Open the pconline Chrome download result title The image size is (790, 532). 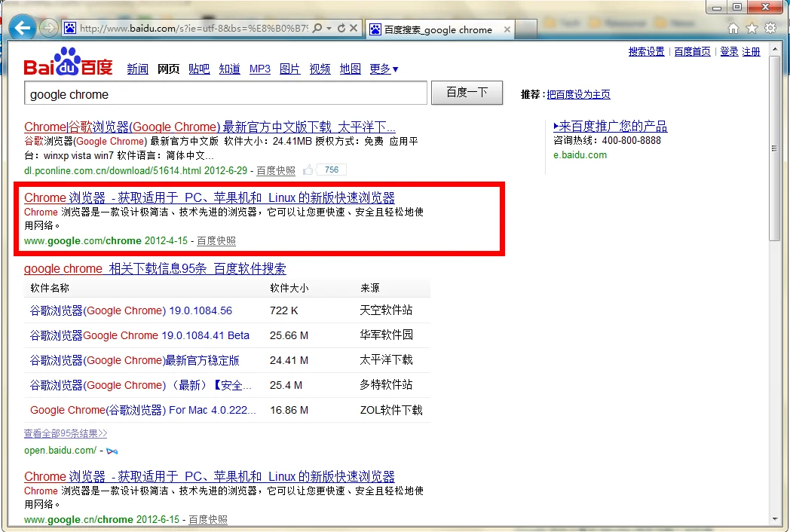coord(210,127)
